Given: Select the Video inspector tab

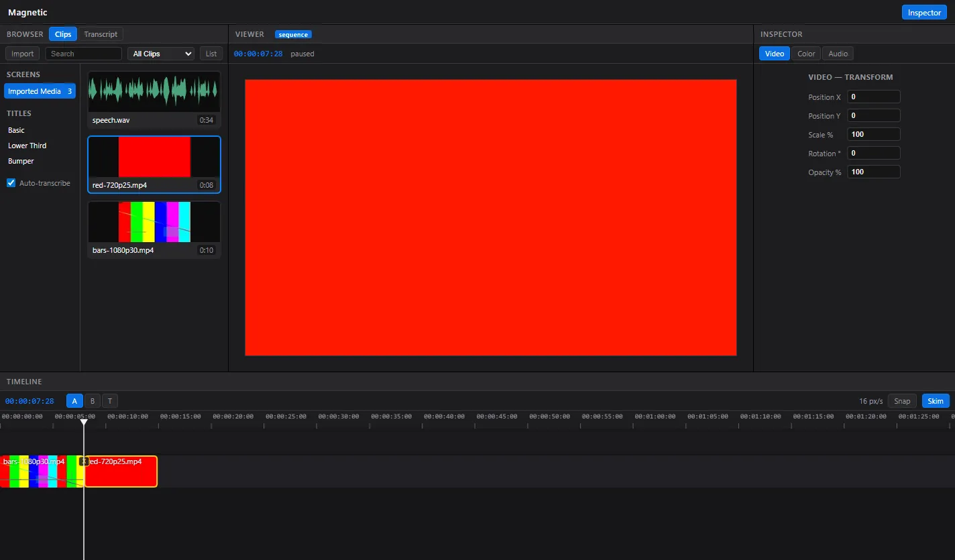Looking at the screenshot, I should coord(775,54).
